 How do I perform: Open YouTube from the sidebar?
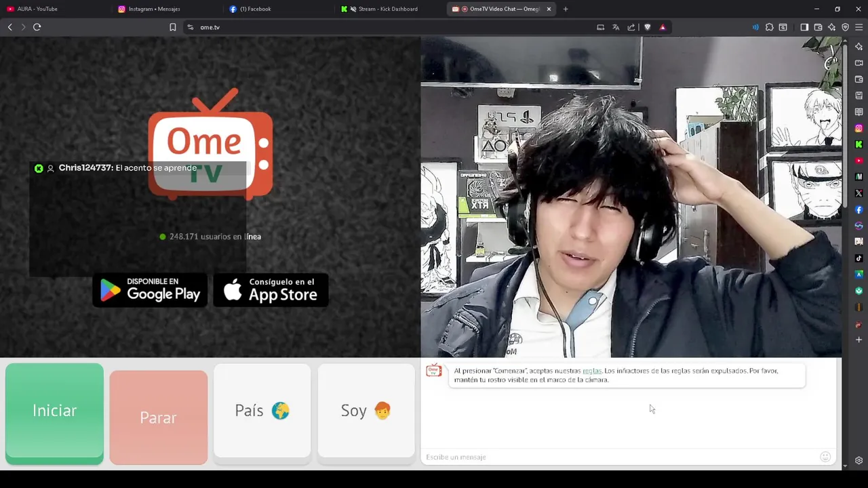pyautogui.click(x=859, y=161)
